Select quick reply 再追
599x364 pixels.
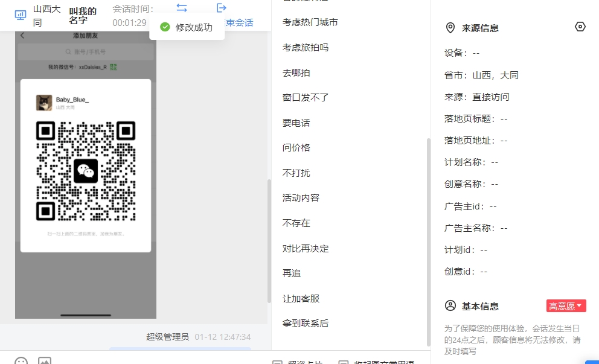[292, 273]
